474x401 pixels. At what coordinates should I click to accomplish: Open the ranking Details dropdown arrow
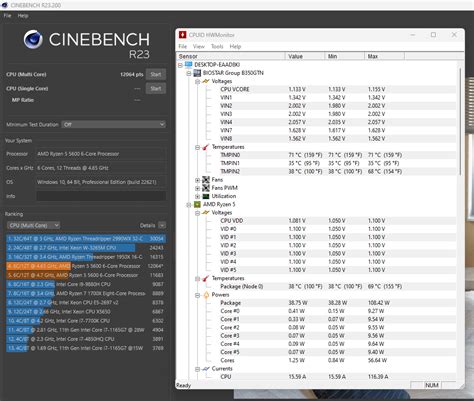(162, 225)
